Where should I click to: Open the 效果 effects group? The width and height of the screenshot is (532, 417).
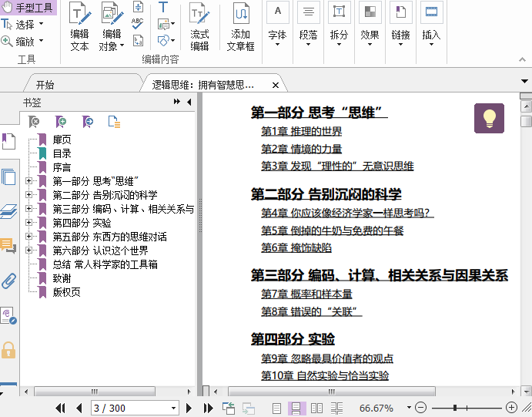click(370, 25)
